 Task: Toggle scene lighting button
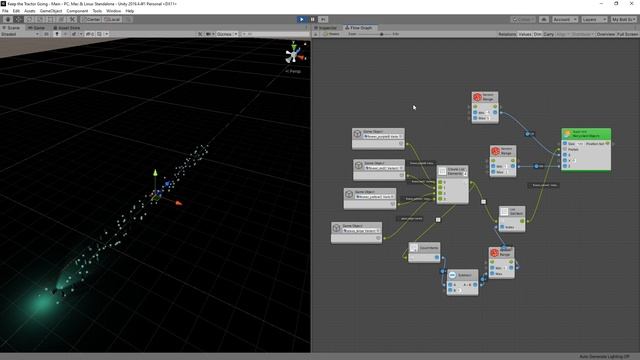(57, 34)
